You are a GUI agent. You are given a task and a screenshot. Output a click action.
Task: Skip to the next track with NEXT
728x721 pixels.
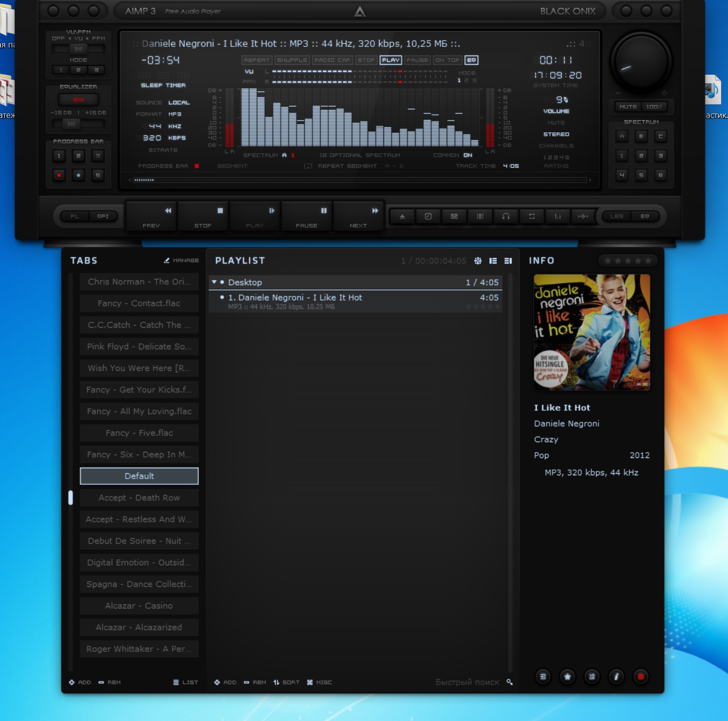[x=358, y=217]
